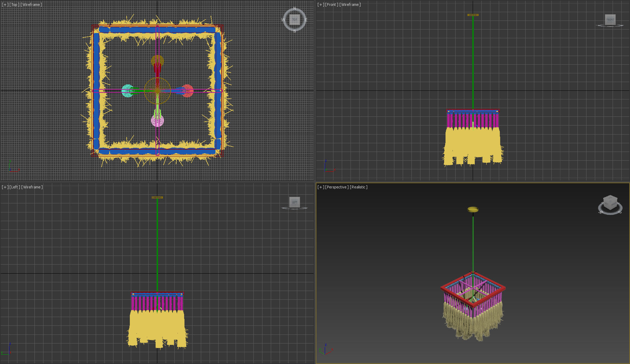
Task: Click the FRONT face of the ViewCube
Action: [610, 19]
